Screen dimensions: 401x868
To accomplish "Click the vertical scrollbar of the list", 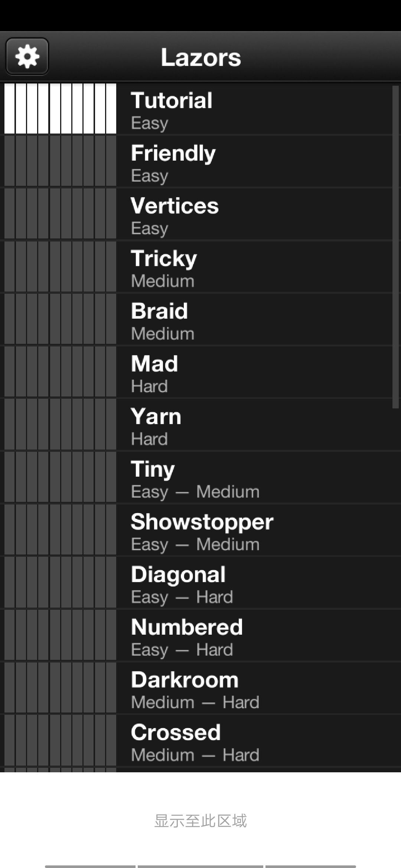I will tap(395, 247).
